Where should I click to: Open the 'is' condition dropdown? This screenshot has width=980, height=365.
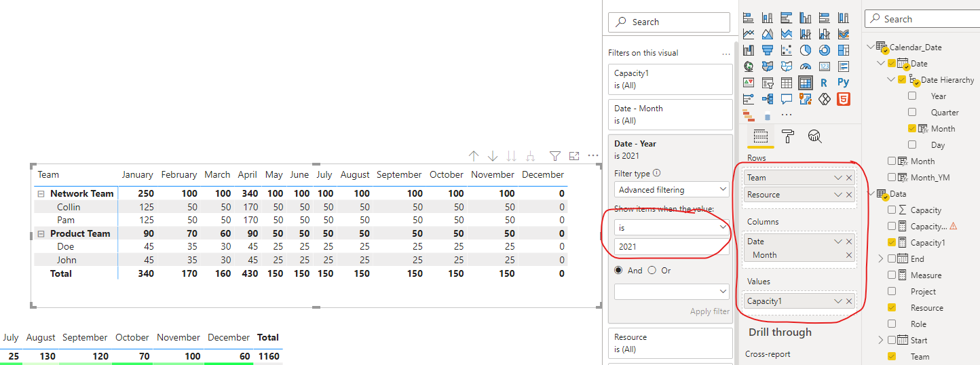(672, 228)
